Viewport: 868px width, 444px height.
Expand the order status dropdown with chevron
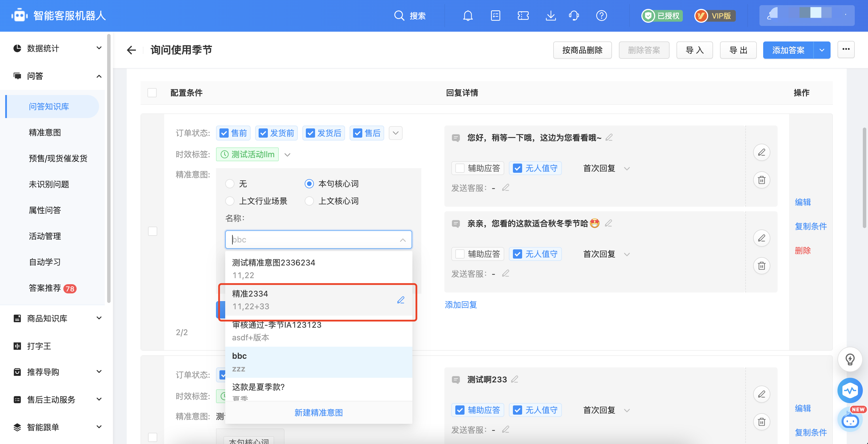pyautogui.click(x=396, y=133)
